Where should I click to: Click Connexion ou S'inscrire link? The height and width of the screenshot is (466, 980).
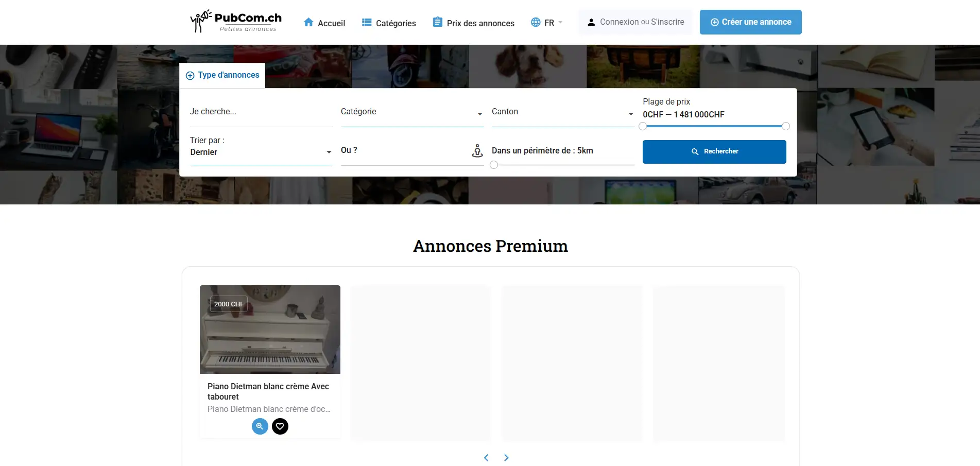coord(635,22)
